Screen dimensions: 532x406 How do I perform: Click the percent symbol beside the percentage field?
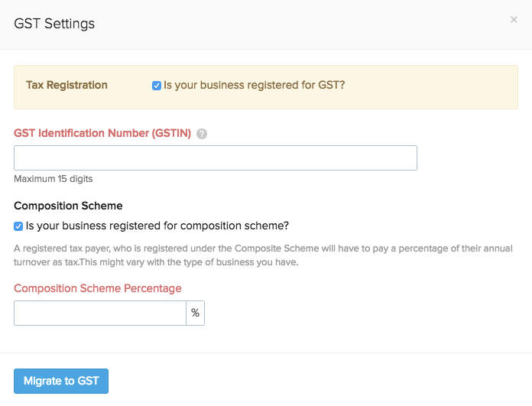point(196,313)
